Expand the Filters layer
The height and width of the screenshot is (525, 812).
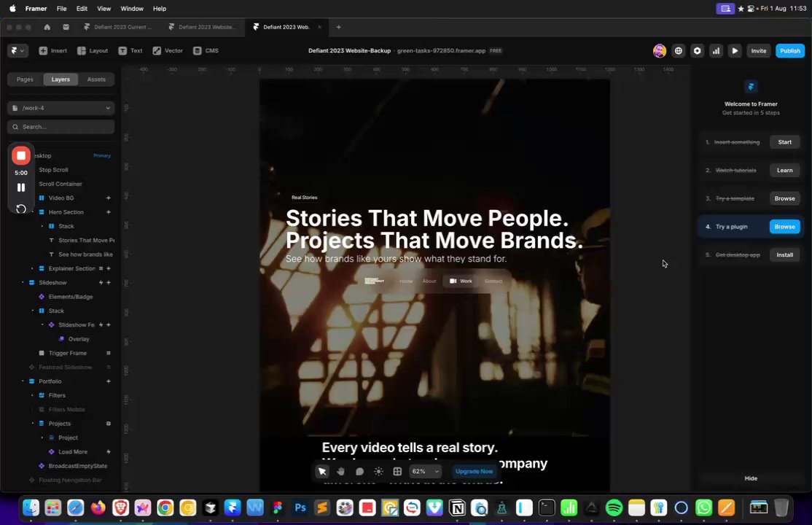click(x=33, y=395)
